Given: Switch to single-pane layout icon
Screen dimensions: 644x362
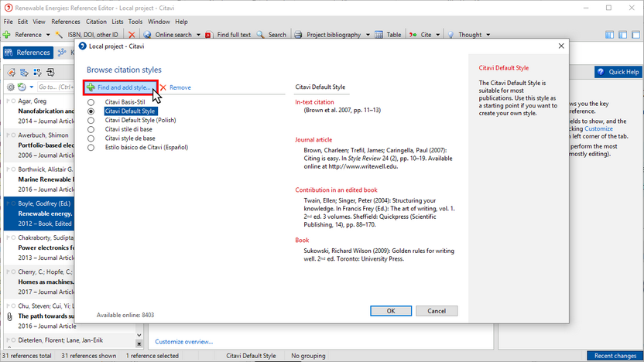Looking at the screenshot, I should point(635,35).
